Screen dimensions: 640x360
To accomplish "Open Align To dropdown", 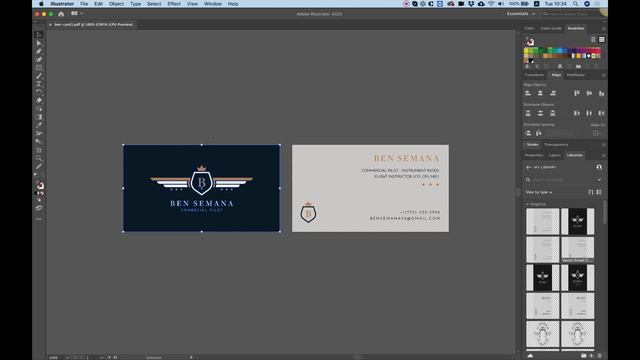I will [597, 133].
